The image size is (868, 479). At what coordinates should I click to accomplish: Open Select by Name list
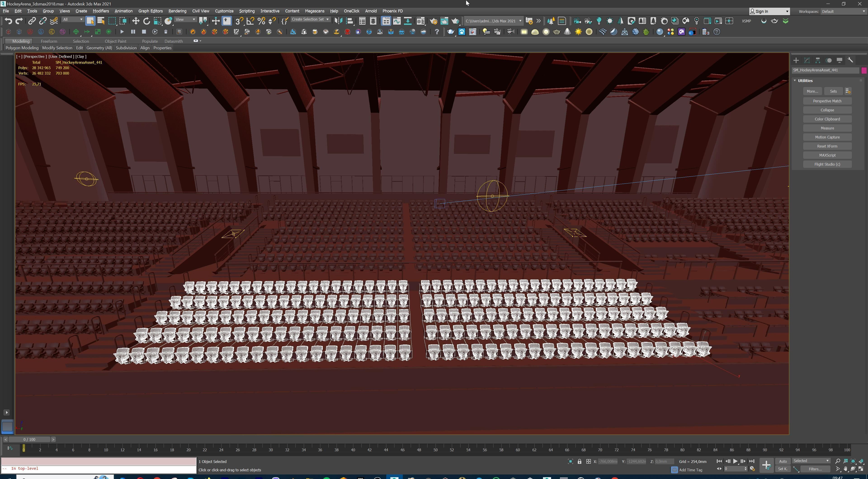click(x=101, y=21)
